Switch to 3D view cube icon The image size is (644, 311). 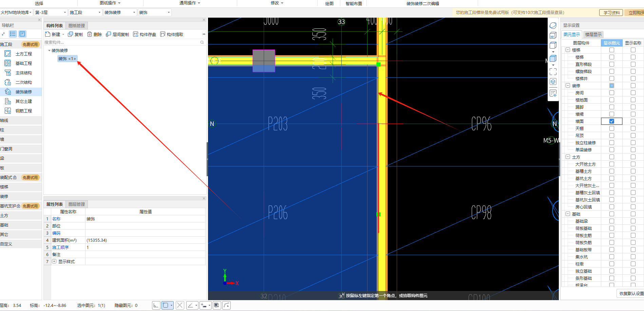click(x=553, y=35)
